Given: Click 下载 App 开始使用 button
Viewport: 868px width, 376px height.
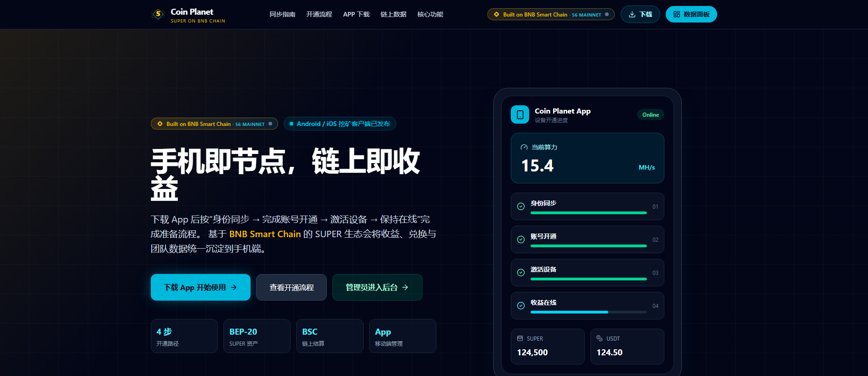Looking at the screenshot, I should pos(200,287).
